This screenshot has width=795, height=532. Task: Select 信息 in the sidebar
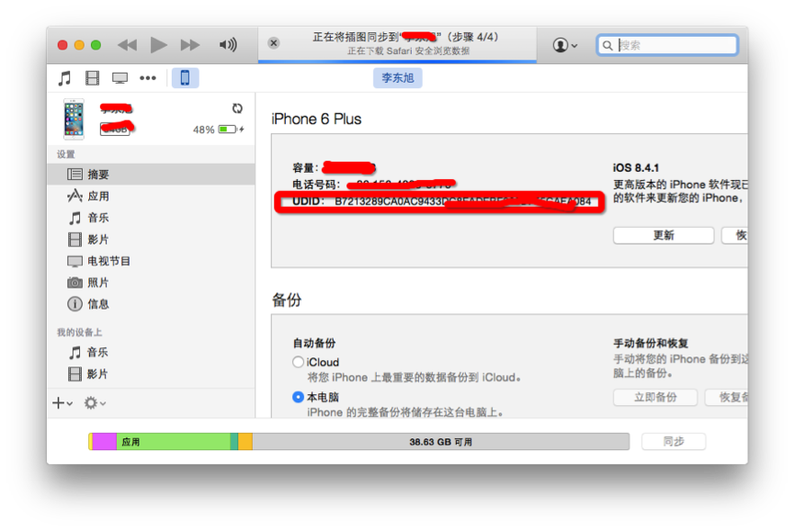click(151, 304)
